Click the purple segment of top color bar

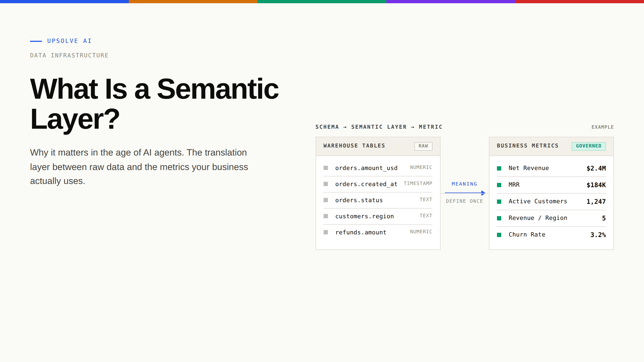pyautogui.click(x=451, y=2)
